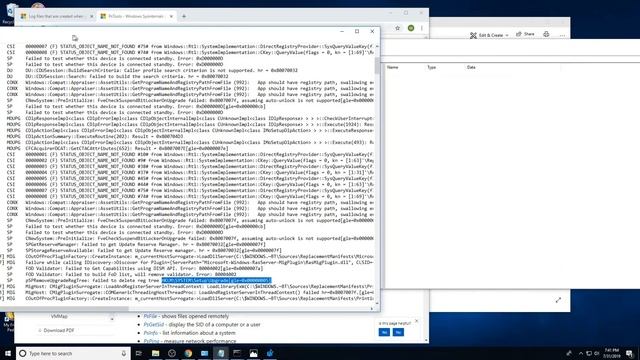Image resolution: width=640 pixels, height=360 pixels.
Task: Click Download PDF in the sidebar
Action: pos(56,330)
